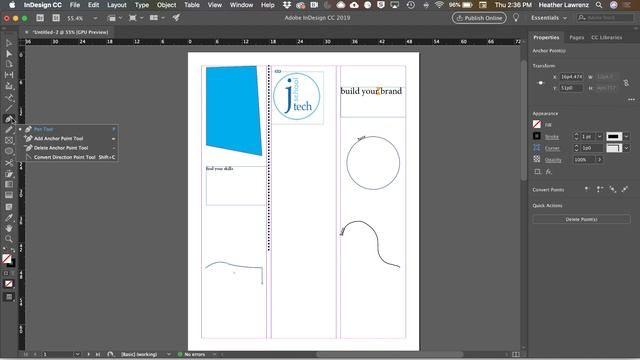
Task: Click the GPU performance rocket icon
Action: coord(176,18)
